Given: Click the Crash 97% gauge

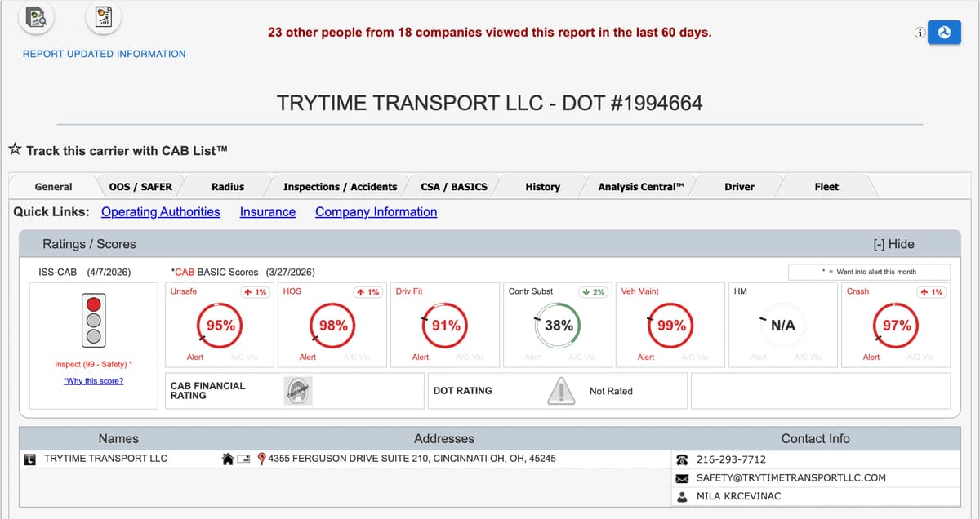Looking at the screenshot, I should [897, 325].
